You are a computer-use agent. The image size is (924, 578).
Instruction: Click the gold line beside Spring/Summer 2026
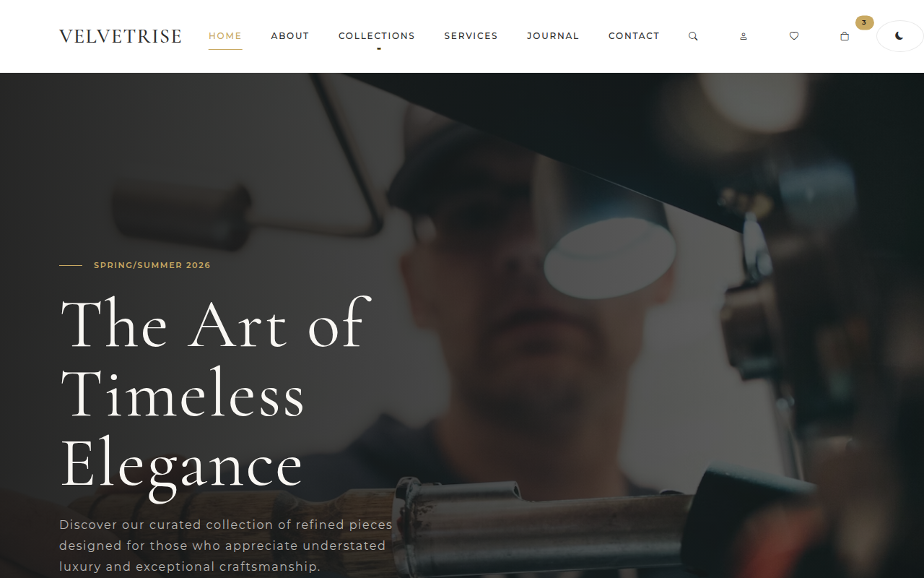[71, 265]
